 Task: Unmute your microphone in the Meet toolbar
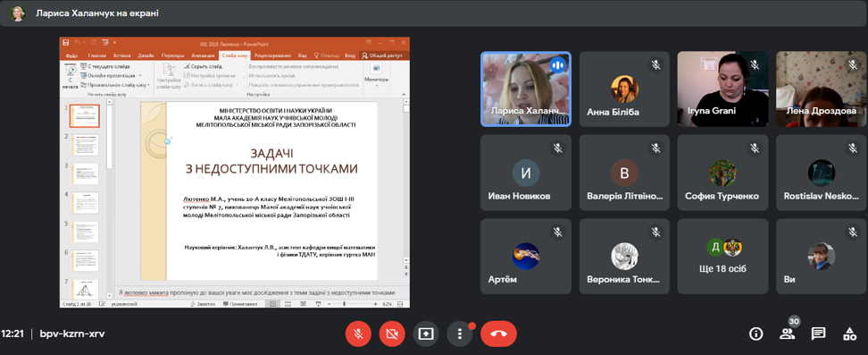pyautogui.click(x=358, y=334)
